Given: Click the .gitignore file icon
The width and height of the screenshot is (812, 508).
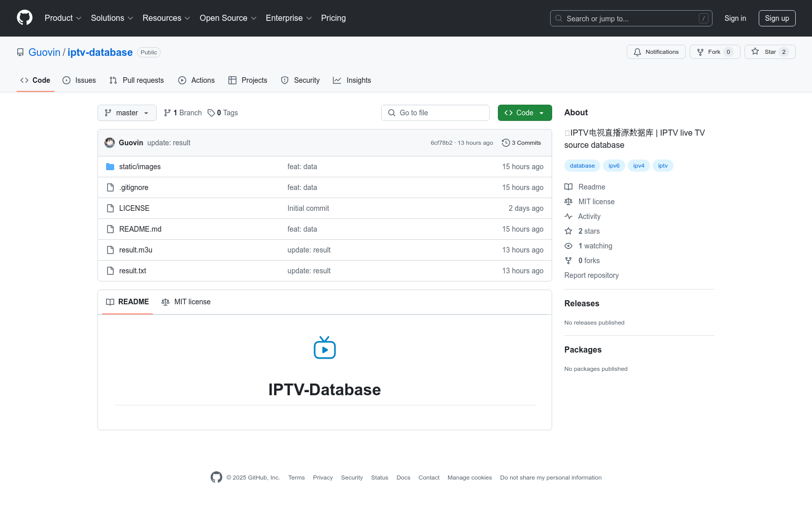Looking at the screenshot, I should [x=110, y=187].
